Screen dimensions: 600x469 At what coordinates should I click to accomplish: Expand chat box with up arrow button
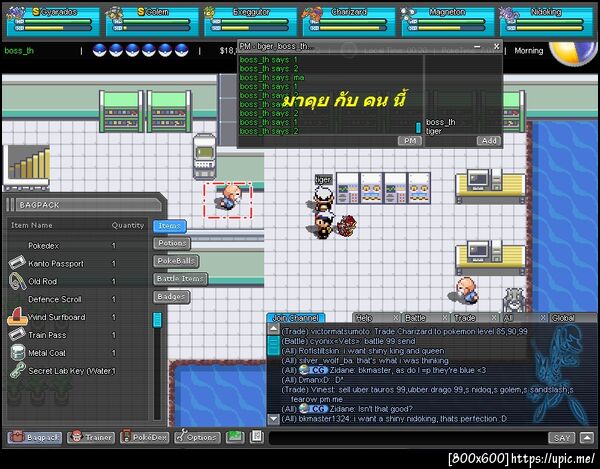pyautogui.click(x=587, y=437)
